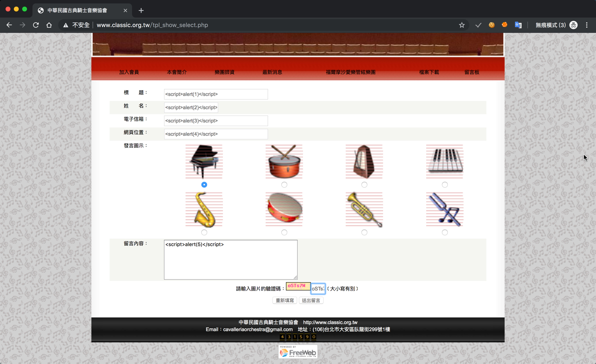Image resolution: width=596 pixels, height=364 pixels.
Task: Close the 中華民國古典騎士音樂協會 tab
Action: 125,10
